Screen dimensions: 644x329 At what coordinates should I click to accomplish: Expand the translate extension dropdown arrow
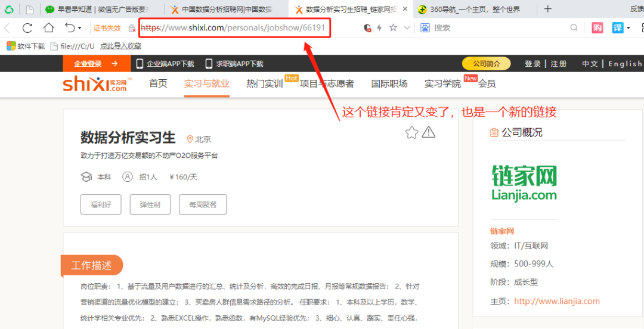[x=628, y=29]
